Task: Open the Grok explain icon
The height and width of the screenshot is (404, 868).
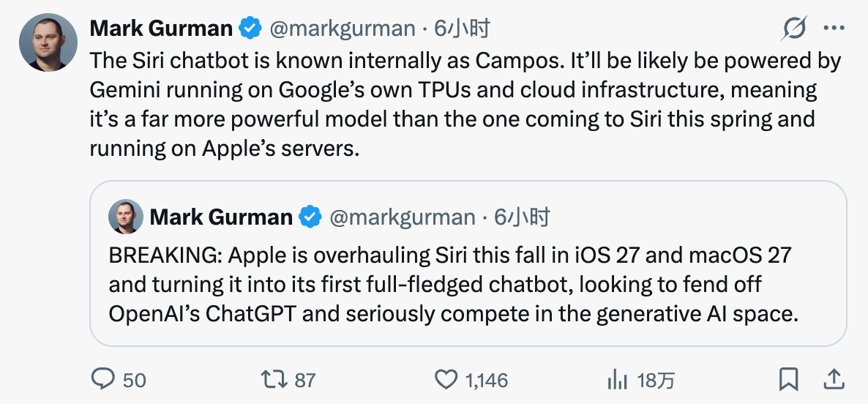Action: 794,29
